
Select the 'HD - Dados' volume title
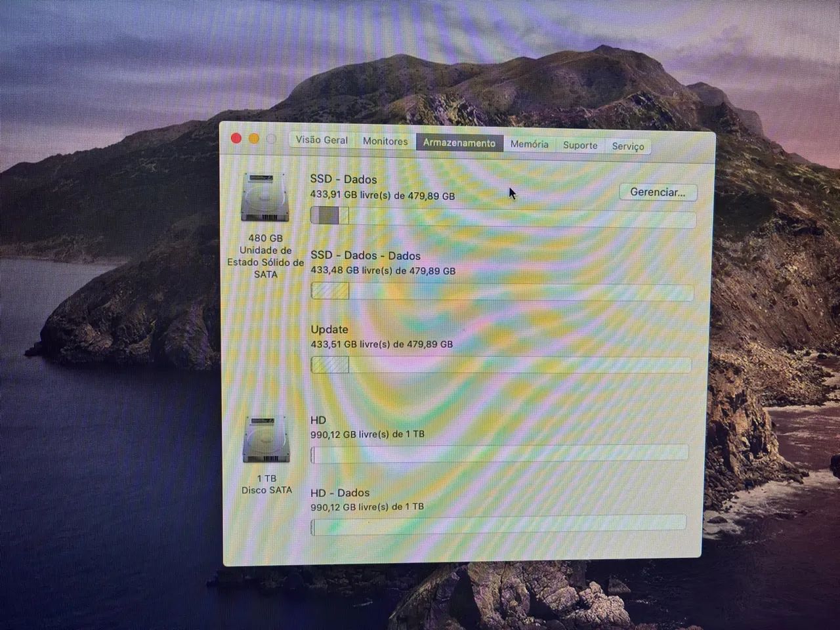340,493
